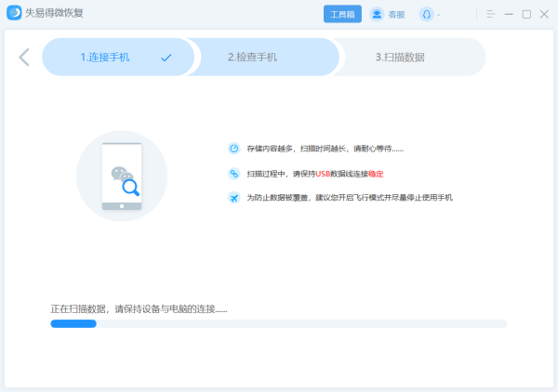Viewport: 558px width, 392px height.
Task: Click the airplane icon beside 为防止数据被覆盖
Action: tap(233, 197)
